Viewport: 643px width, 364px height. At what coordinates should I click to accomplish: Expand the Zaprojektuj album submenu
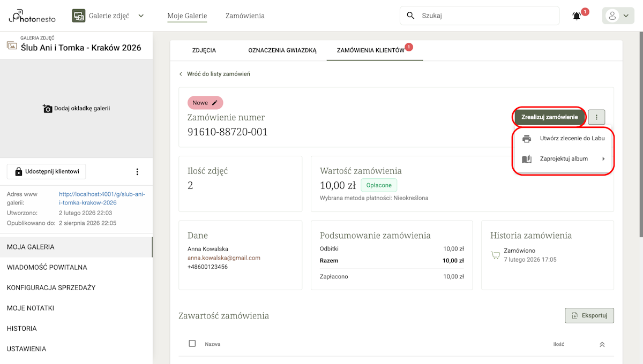point(564,159)
